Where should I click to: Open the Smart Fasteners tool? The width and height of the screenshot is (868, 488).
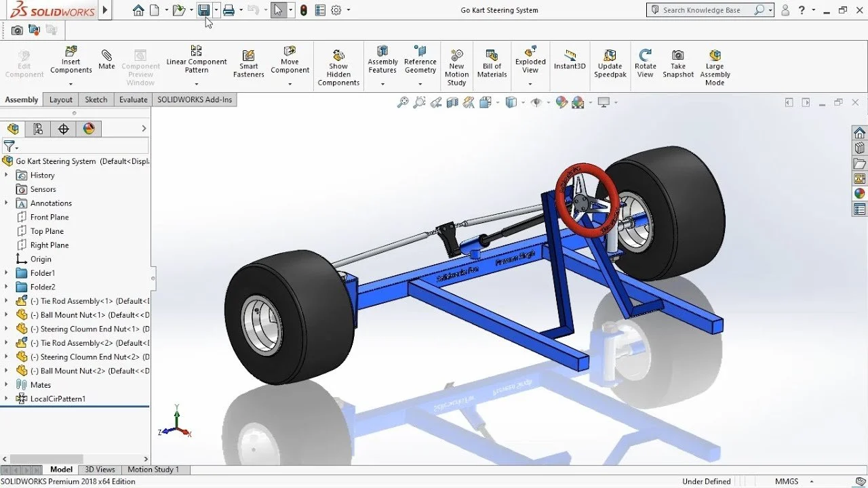pos(249,64)
